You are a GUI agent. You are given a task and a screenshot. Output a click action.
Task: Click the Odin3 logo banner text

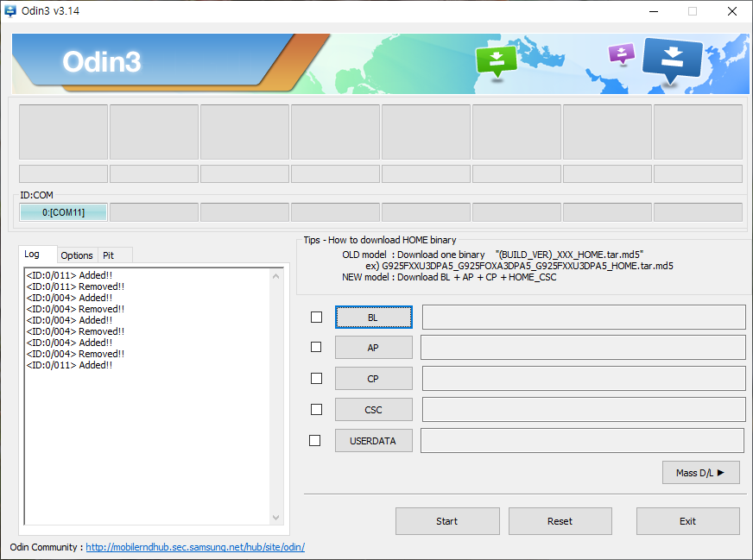[x=102, y=61]
